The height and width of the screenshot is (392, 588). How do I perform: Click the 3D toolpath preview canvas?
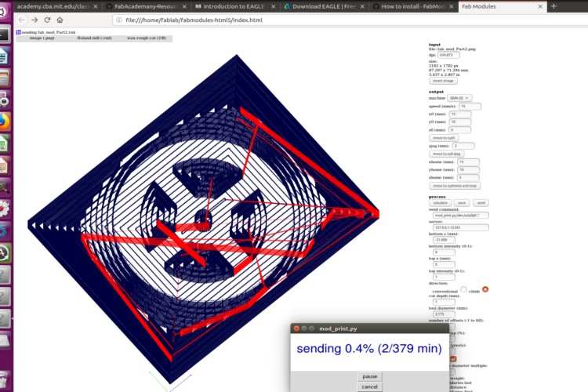click(203, 220)
